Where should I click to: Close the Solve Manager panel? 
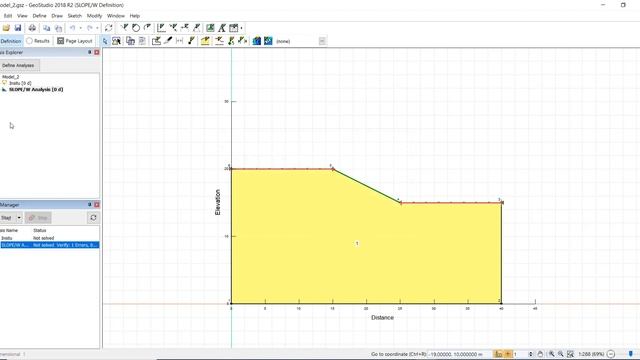coord(97,204)
